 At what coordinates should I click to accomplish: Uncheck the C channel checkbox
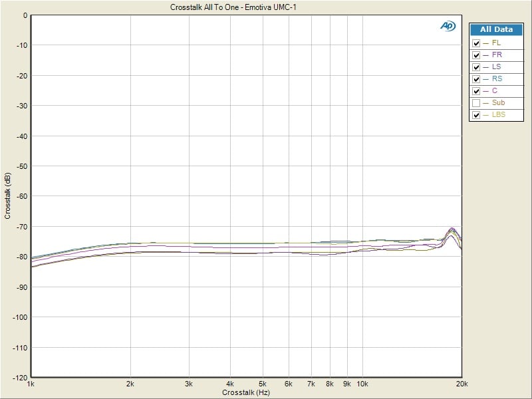click(x=476, y=91)
